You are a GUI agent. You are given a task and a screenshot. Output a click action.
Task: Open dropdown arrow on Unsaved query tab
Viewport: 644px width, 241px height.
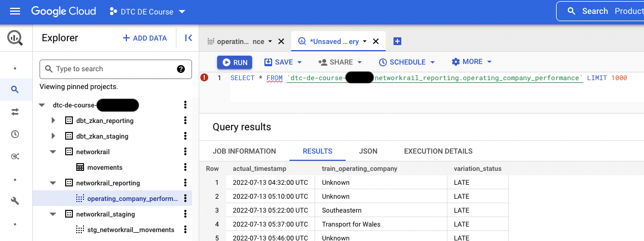click(365, 42)
